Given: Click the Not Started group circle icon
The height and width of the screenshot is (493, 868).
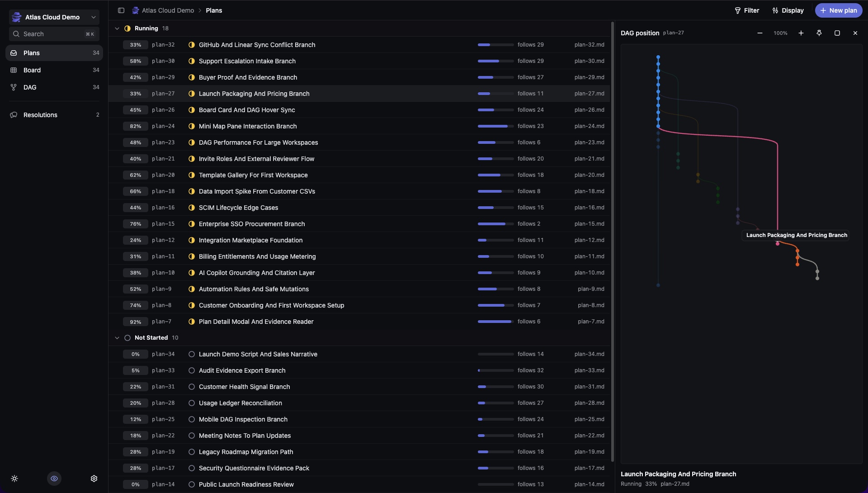Looking at the screenshot, I should (127, 338).
